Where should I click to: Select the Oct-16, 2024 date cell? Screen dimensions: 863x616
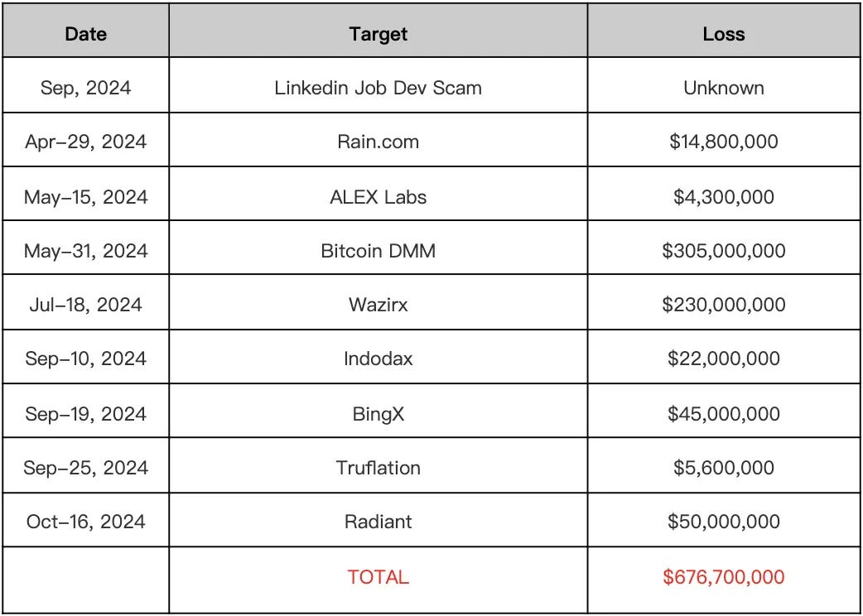click(x=85, y=522)
